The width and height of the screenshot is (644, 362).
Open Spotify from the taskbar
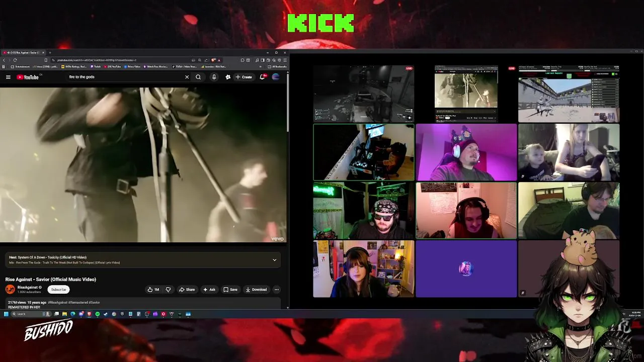(x=97, y=314)
